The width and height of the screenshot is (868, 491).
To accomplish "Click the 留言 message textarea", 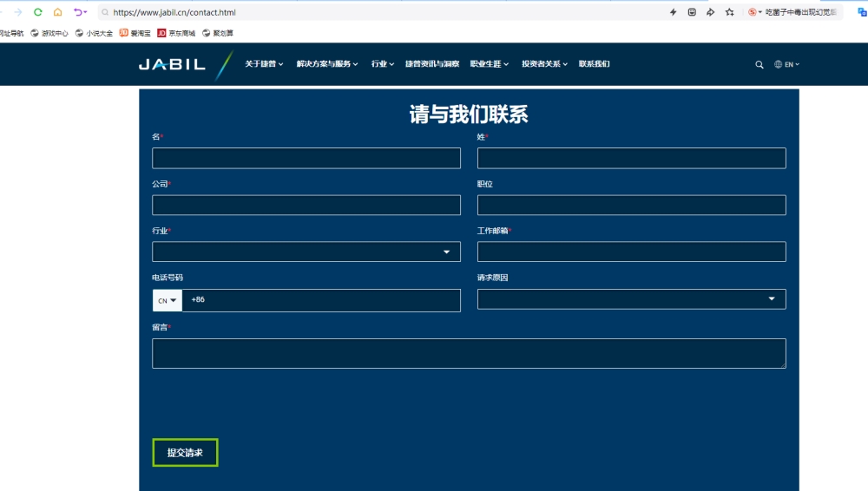I will (x=469, y=353).
